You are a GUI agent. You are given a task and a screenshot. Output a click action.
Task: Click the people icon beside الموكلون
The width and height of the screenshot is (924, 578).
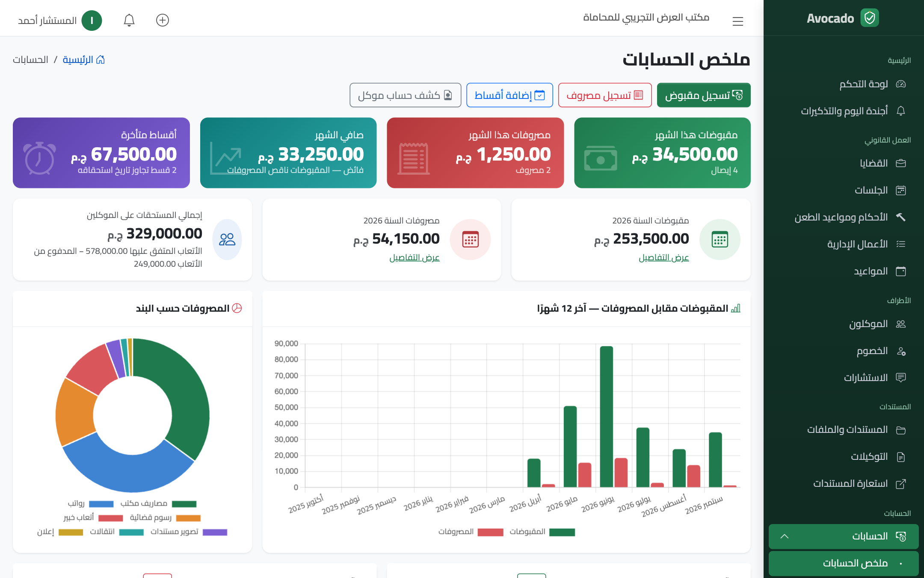[x=901, y=324]
